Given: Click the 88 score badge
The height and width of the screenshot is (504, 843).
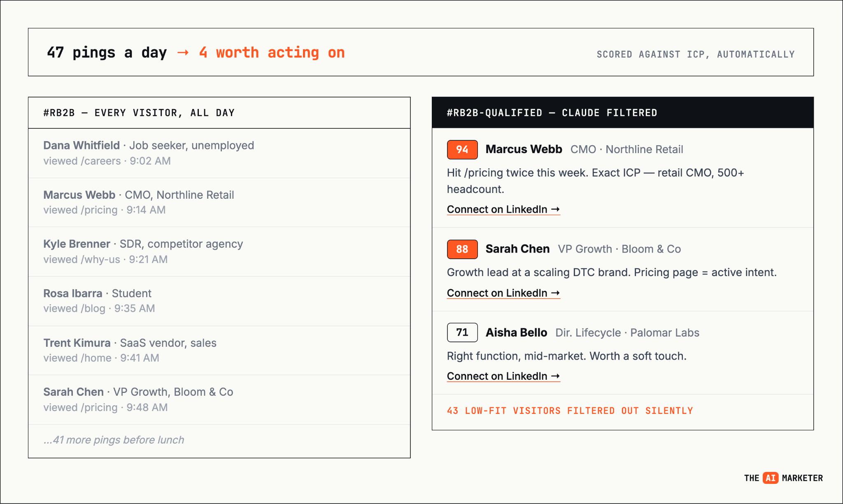Looking at the screenshot, I should [x=462, y=249].
